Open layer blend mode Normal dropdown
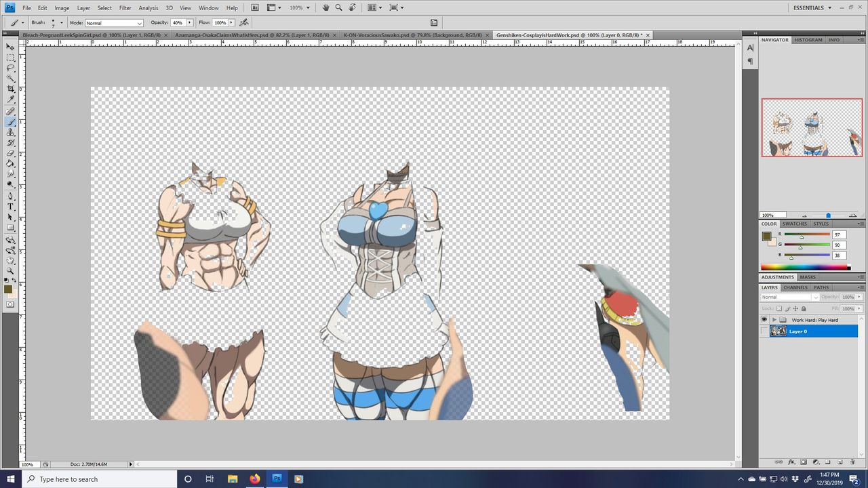The width and height of the screenshot is (868, 488). click(x=790, y=297)
